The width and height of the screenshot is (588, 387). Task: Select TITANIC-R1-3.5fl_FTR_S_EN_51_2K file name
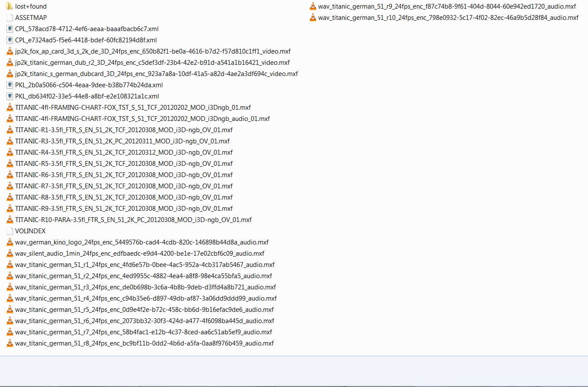tap(124, 130)
